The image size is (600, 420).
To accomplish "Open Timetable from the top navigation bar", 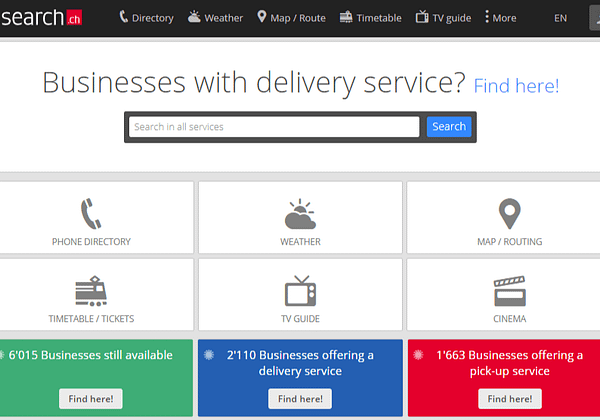I will tap(370, 17).
